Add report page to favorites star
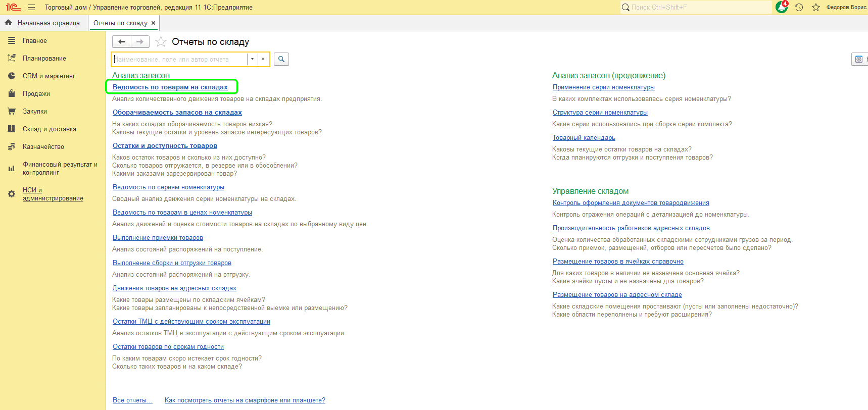 click(x=161, y=42)
